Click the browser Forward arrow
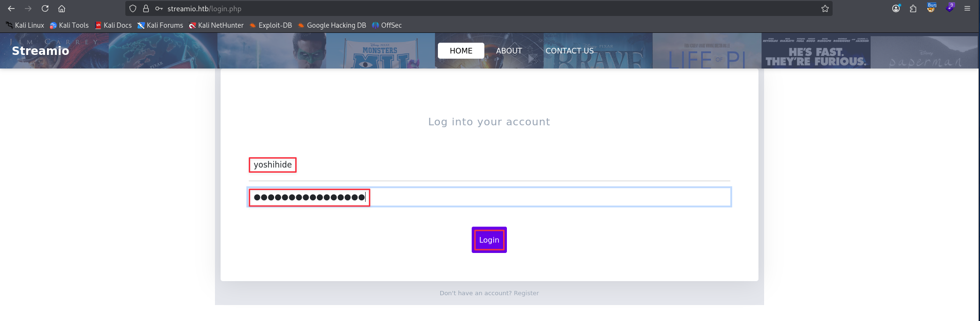 click(x=28, y=8)
